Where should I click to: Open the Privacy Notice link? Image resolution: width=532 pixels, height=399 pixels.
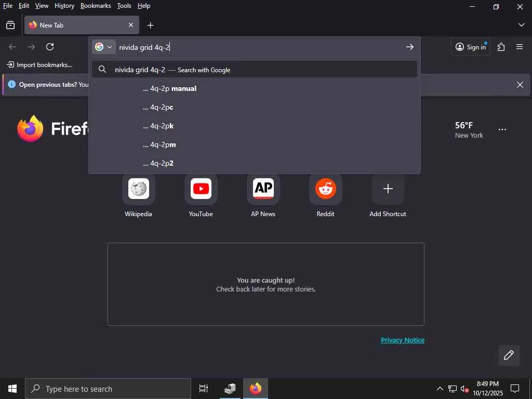point(403,340)
